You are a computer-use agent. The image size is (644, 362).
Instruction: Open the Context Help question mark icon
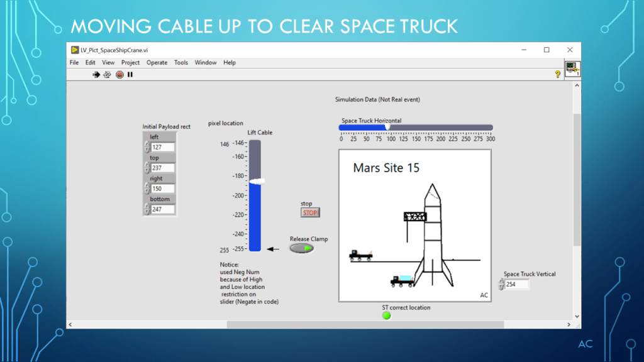click(557, 75)
